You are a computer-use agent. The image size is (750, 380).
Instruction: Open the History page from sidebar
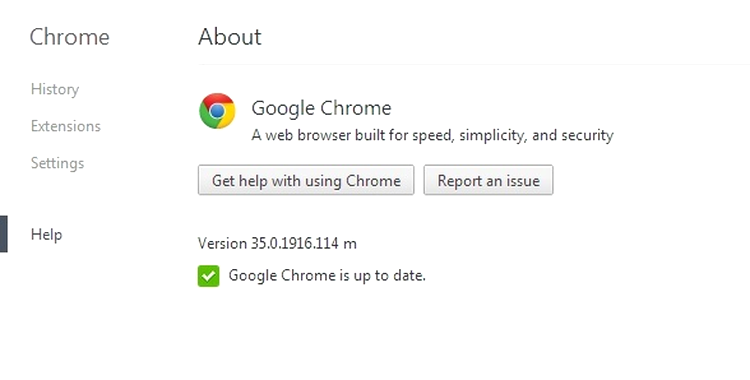click(55, 89)
